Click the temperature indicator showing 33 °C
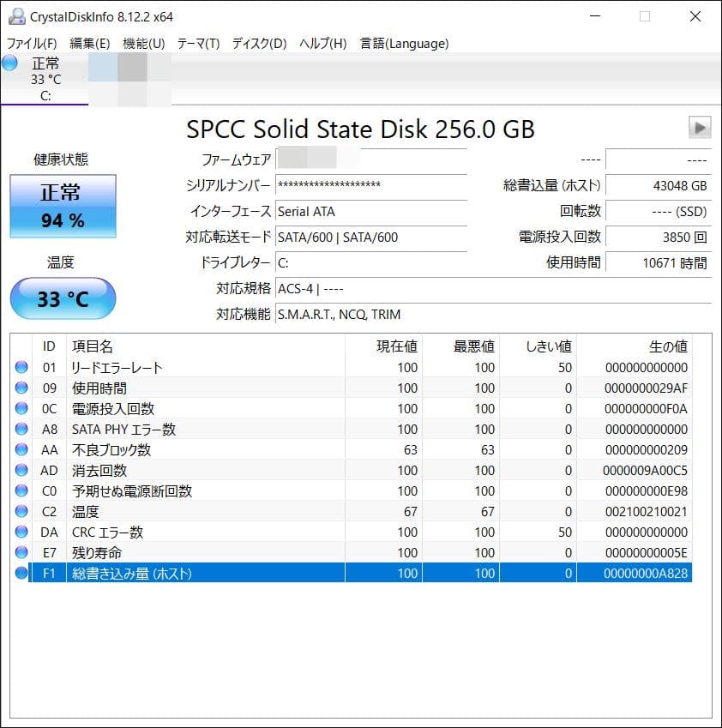 [62, 298]
